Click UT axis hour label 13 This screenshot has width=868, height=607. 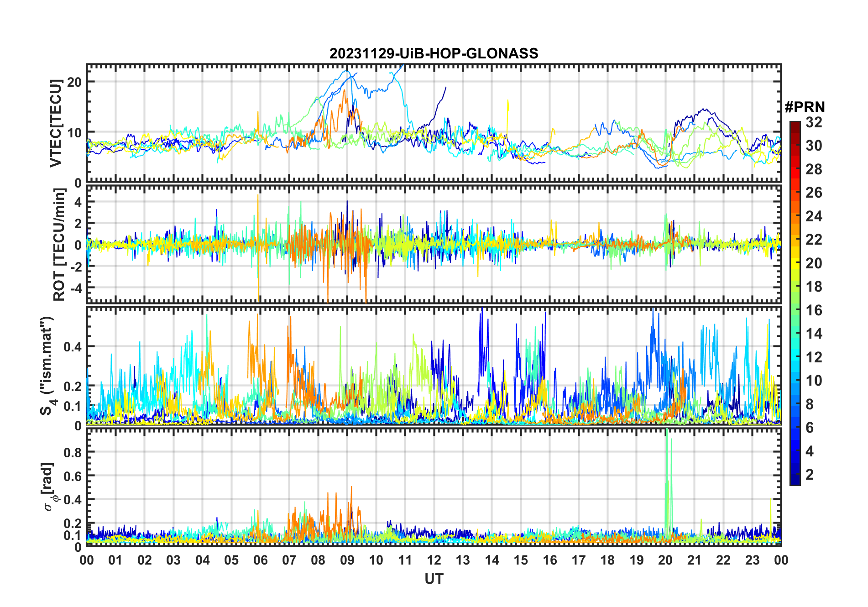click(463, 560)
